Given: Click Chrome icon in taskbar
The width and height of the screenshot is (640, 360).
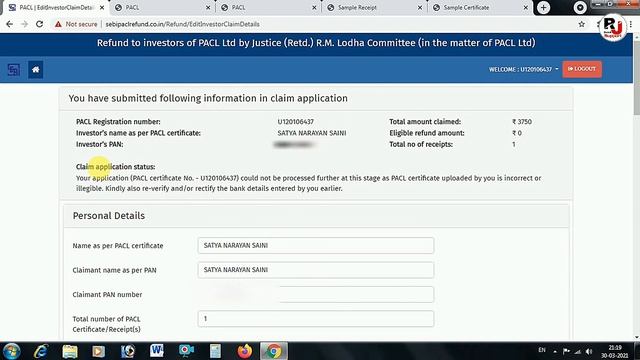Looking at the screenshot, I should (x=274, y=351).
